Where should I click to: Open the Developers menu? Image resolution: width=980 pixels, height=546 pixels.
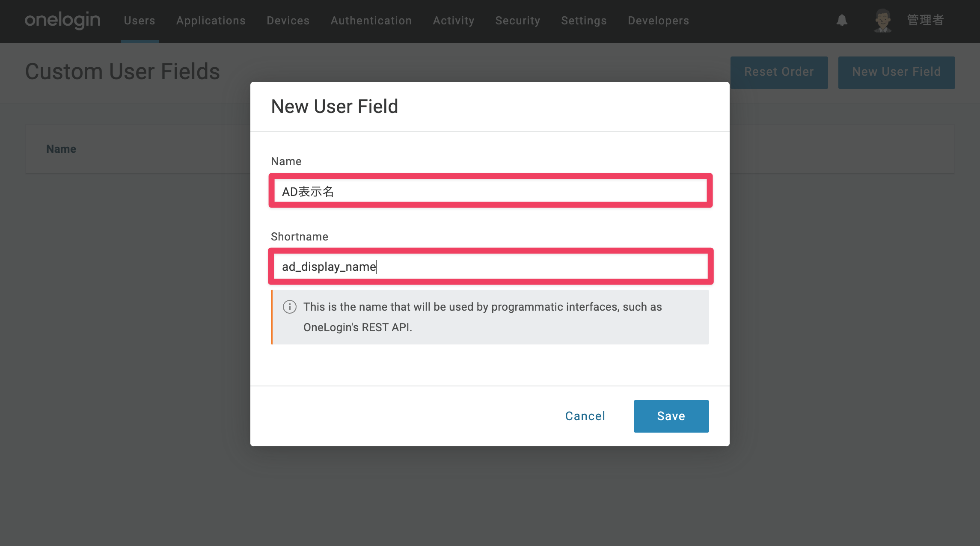tap(658, 21)
